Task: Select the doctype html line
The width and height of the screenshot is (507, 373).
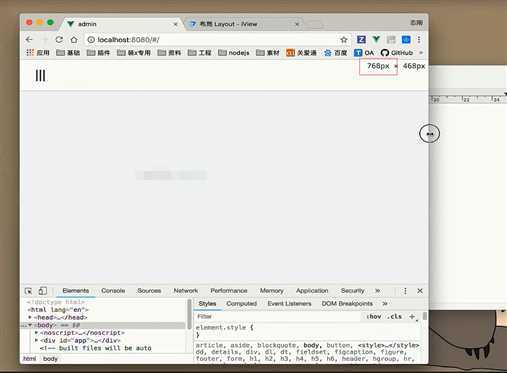Action: coord(56,302)
